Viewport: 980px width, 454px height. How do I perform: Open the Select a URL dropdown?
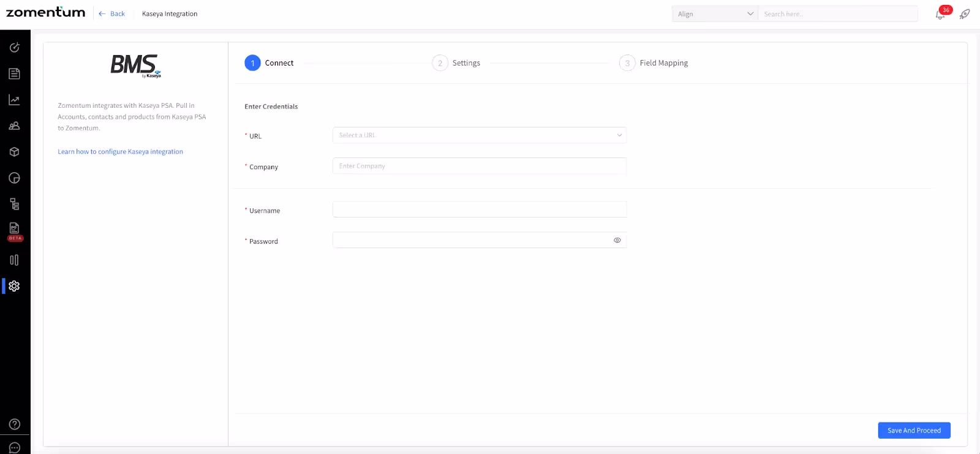[480, 135]
